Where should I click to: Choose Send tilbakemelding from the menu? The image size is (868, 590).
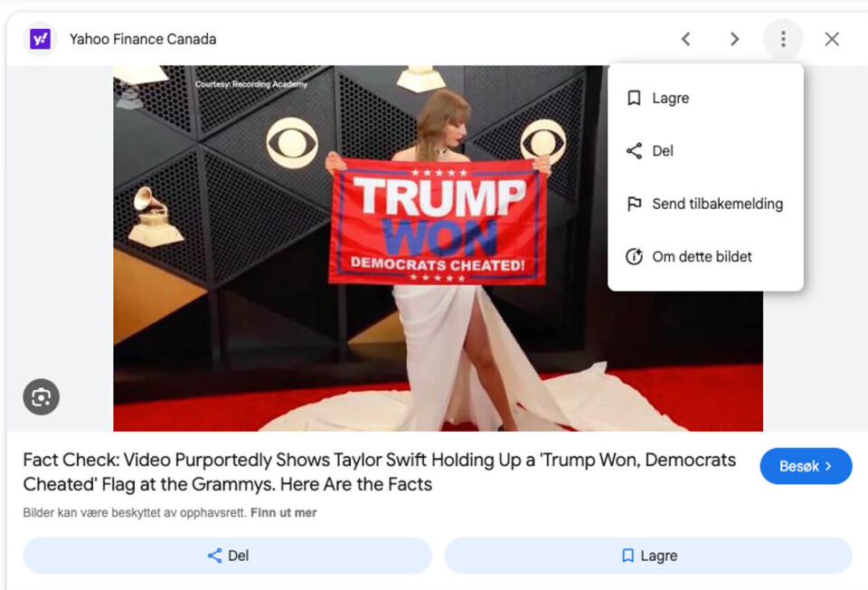(705, 204)
